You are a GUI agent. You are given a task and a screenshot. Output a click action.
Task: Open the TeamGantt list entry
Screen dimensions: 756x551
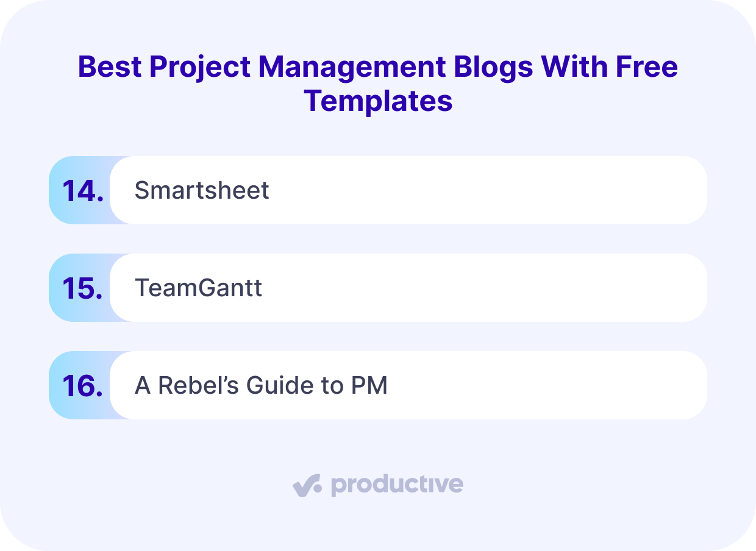pos(199,288)
